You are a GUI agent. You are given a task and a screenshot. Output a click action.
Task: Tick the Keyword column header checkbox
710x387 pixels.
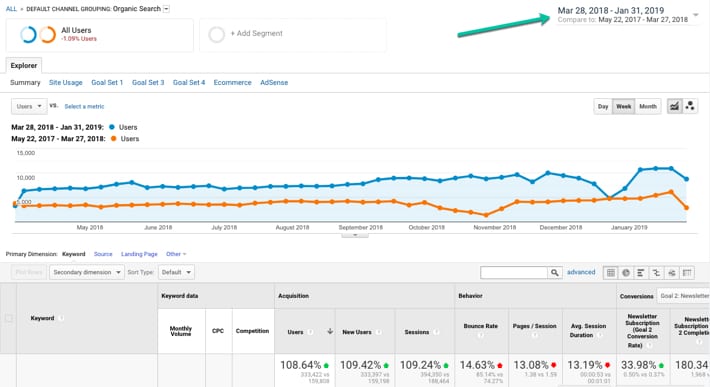(9, 318)
